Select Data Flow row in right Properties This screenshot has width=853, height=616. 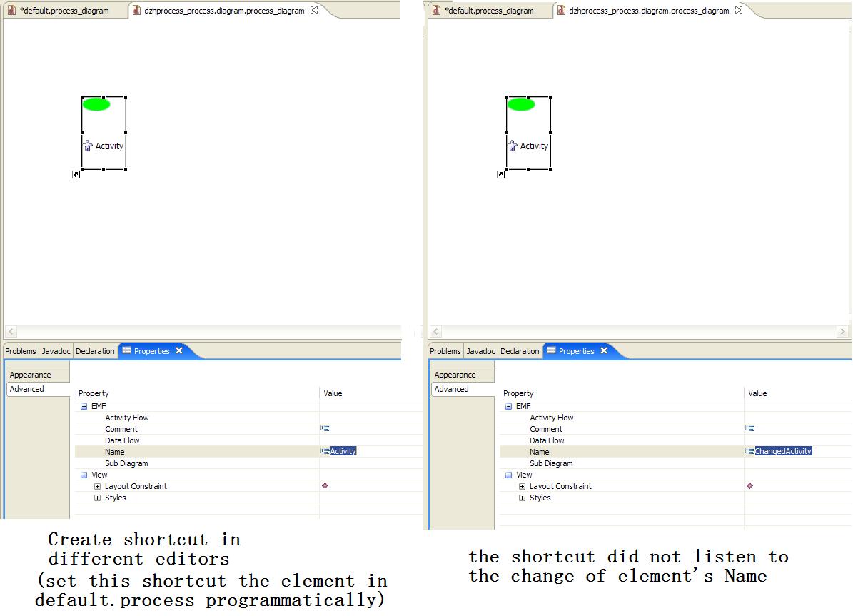[x=676, y=440]
